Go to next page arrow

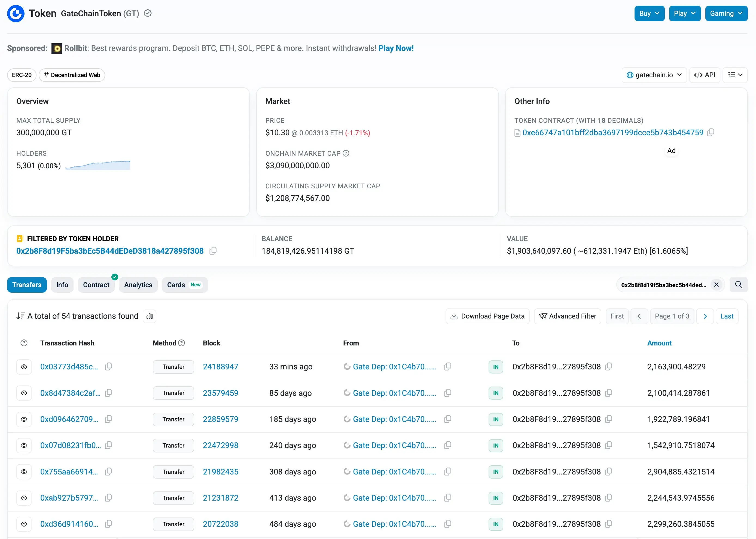705,316
